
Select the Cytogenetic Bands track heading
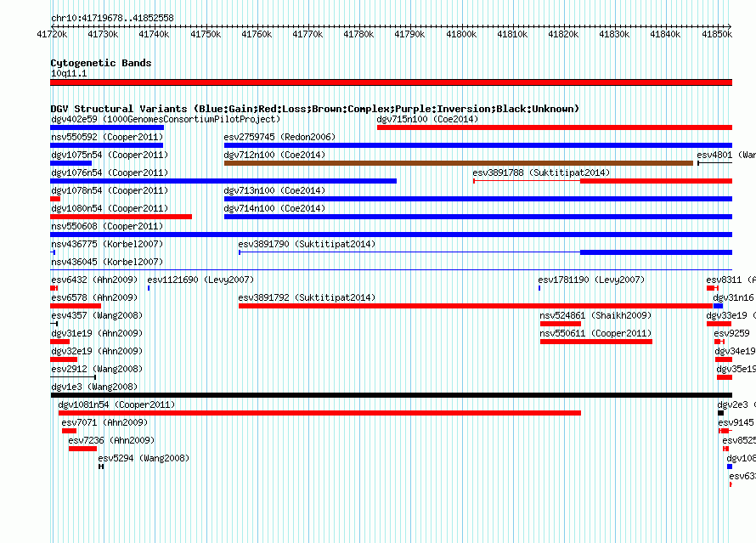coord(101,63)
